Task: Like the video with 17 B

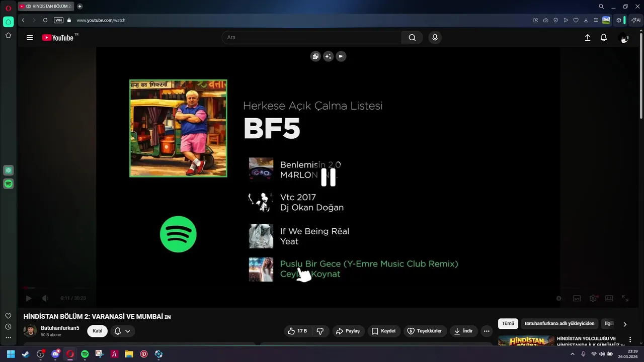Action: click(x=297, y=331)
